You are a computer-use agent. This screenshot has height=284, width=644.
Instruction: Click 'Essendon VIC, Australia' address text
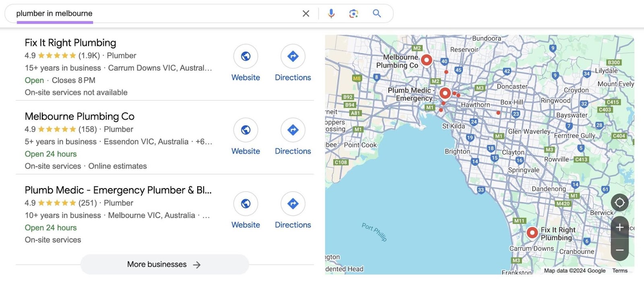(x=146, y=142)
